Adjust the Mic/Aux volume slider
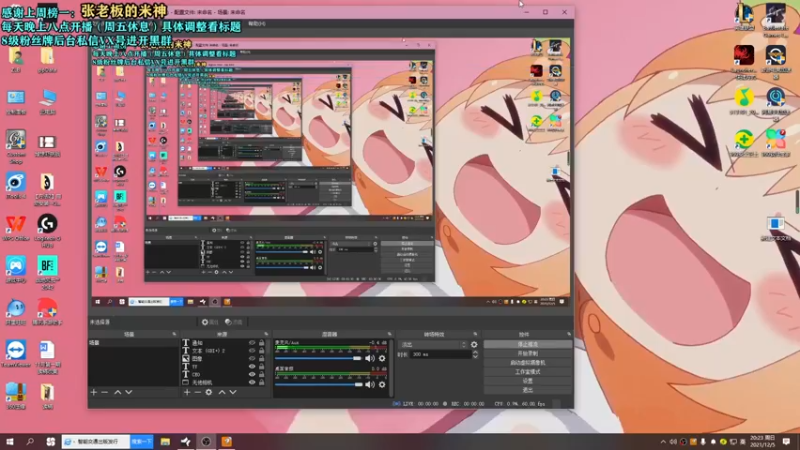Image resolution: width=800 pixels, height=450 pixels. (318, 358)
